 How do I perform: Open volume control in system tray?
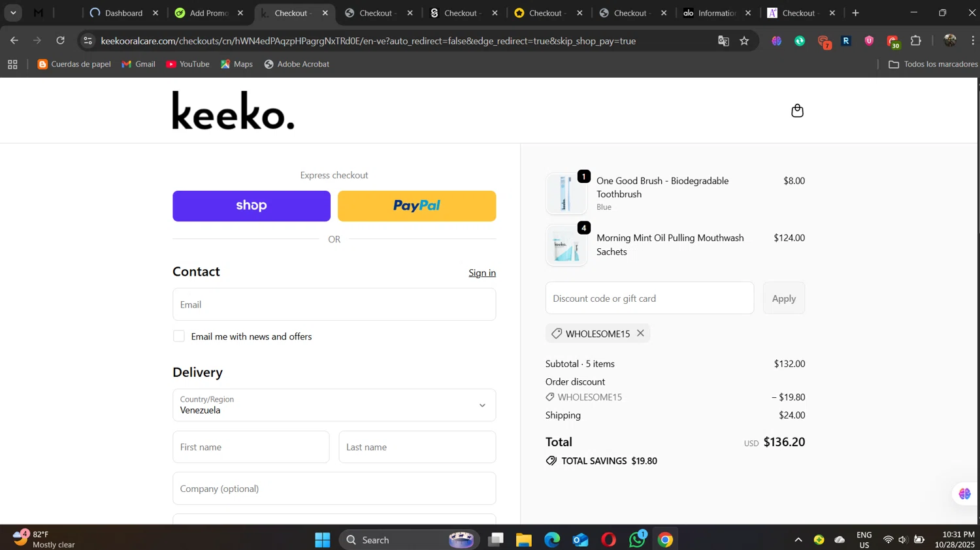(x=903, y=540)
